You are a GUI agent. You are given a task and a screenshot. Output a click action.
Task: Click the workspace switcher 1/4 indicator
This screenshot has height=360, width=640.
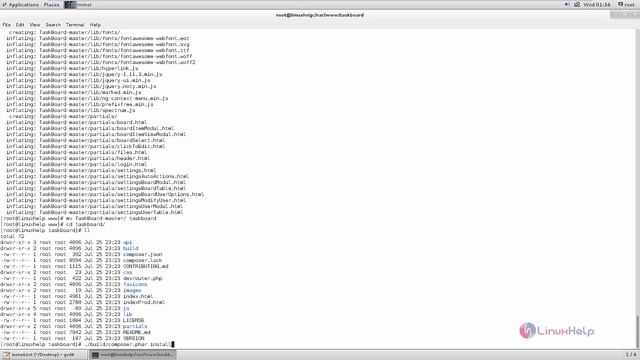point(631,354)
